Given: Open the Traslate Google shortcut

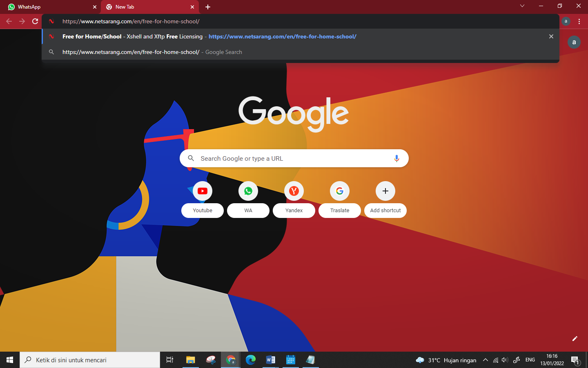Looking at the screenshot, I should click(340, 200).
